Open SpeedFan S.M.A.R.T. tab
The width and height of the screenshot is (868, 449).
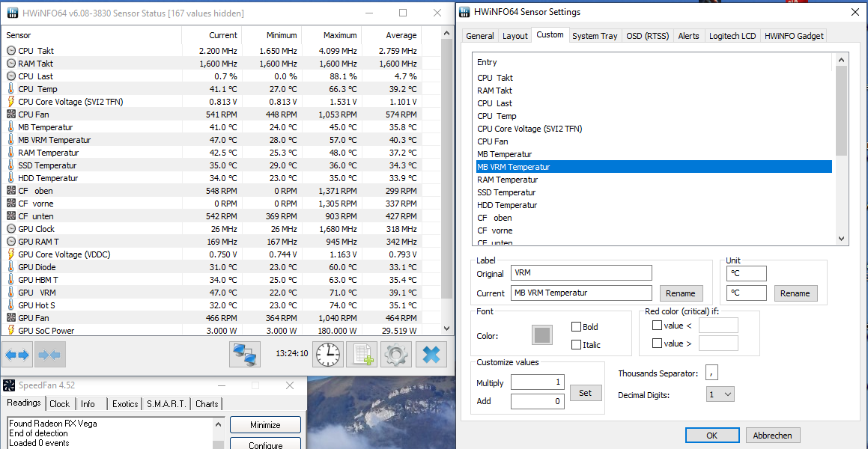(x=166, y=403)
